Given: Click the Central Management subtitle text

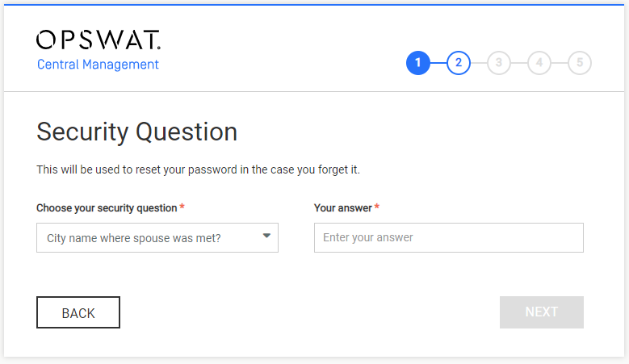Looking at the screenshot, I should [98, 65].
